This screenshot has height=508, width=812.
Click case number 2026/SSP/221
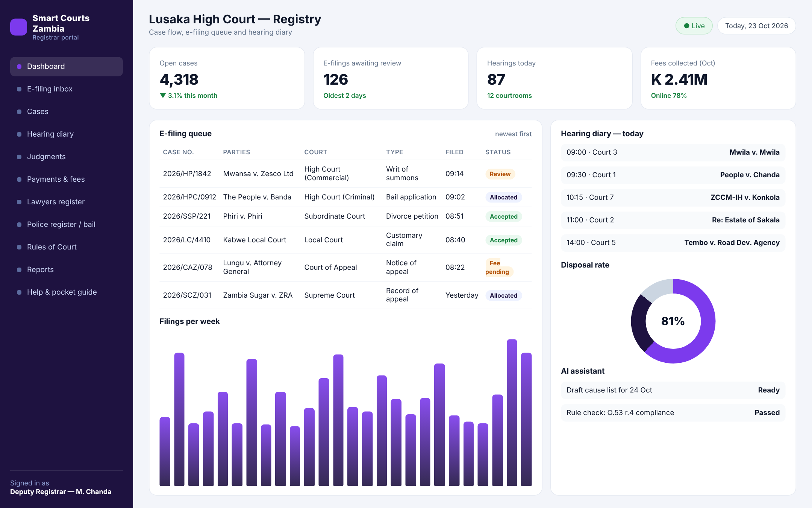(x=186, y=216)
